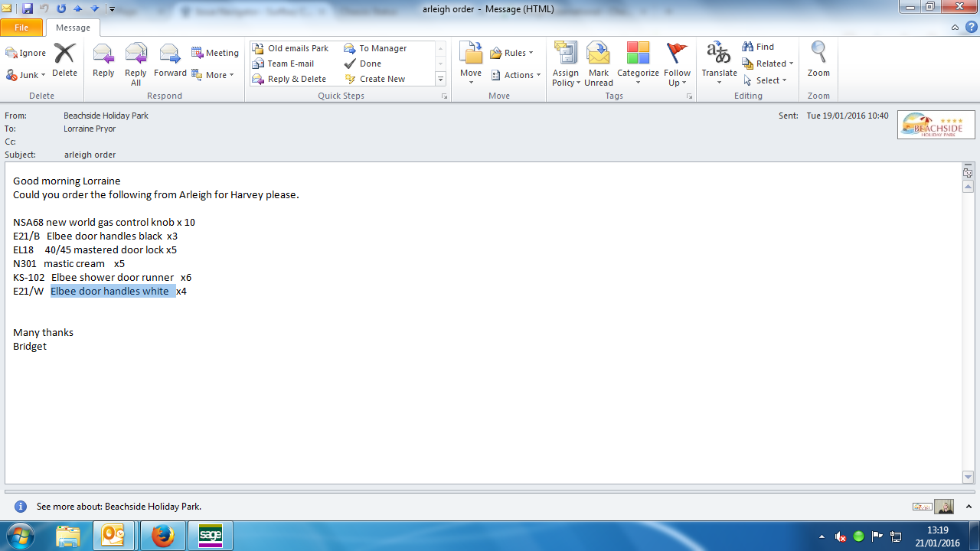Click the Translate button

(x=719, y=64)
